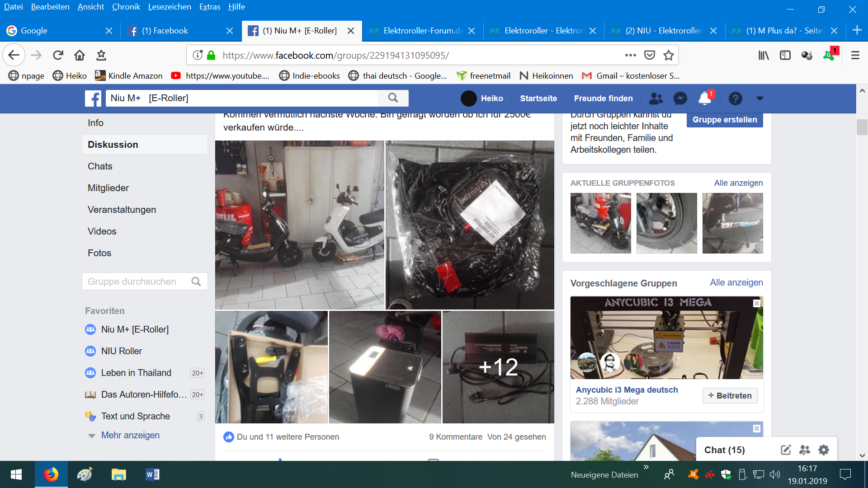Viewport: 868px width, 488px height.
Task: Toggle the Firefox sidebar view icon
Action: tap(785, 55)
